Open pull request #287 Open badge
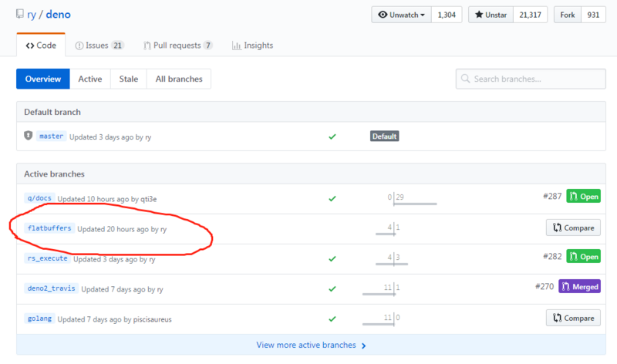The width and height of the screenshot is (617, 364). (x=584, y=196)
